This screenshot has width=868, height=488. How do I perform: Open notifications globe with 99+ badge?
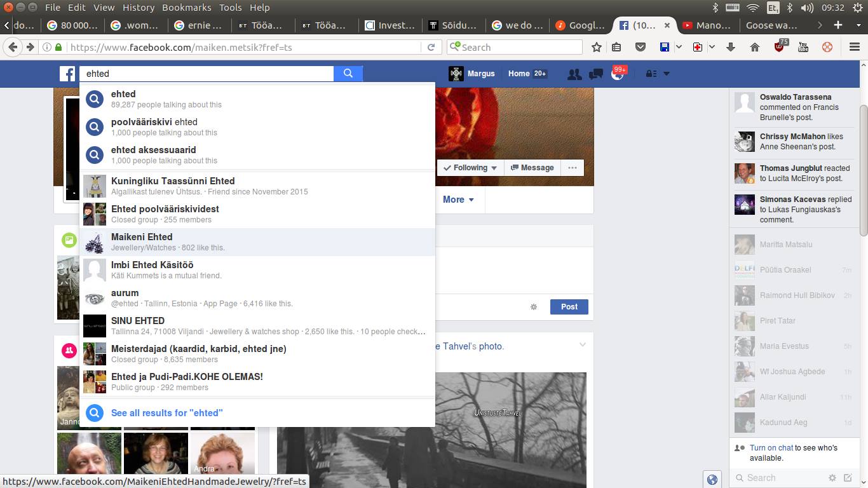pos(618,74)
